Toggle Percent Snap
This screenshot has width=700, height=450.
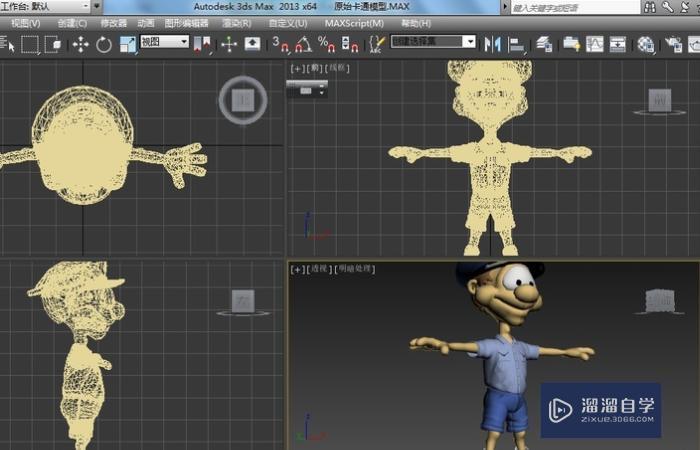click(326, 45)
